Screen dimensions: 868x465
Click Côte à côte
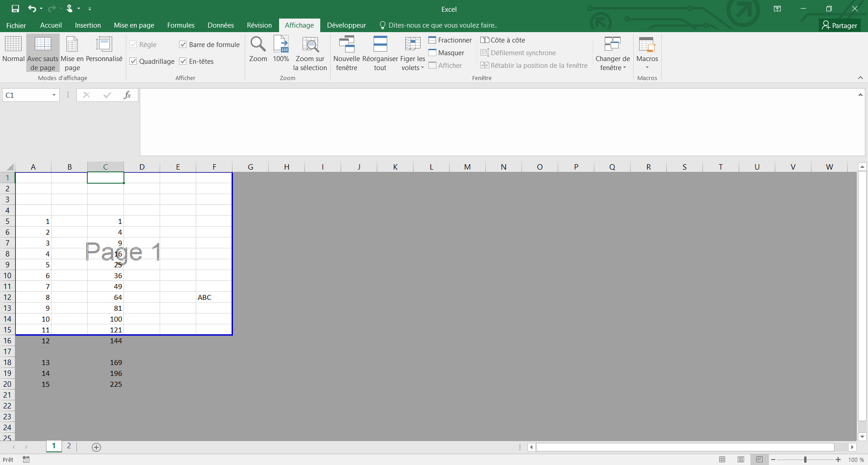click(503, 40)
